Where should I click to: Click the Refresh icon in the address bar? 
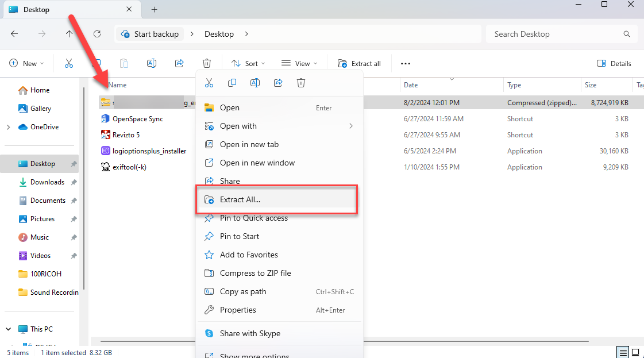tap(97, 34)
